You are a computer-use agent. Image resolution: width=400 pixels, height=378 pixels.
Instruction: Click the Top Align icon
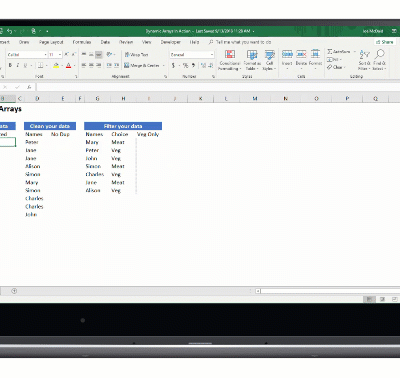click(x=84, y=54)
